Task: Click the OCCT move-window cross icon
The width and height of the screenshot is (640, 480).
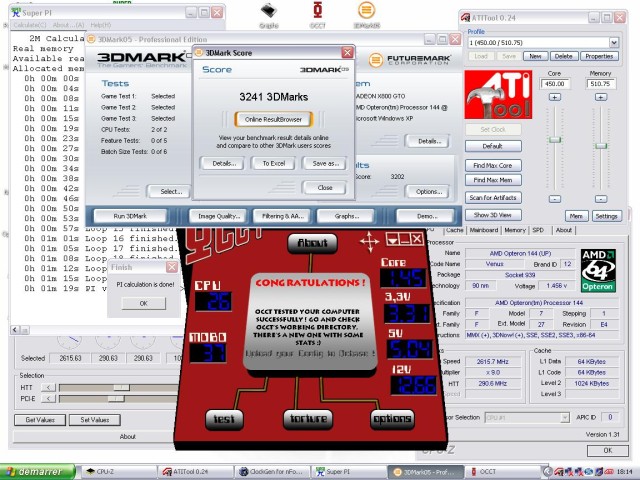Action: [369, 242]
